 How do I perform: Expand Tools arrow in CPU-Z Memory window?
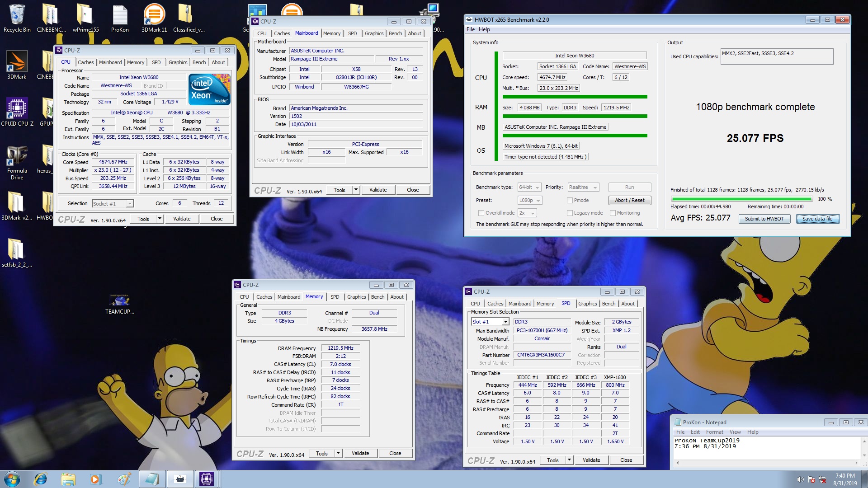tap(338, 453)
